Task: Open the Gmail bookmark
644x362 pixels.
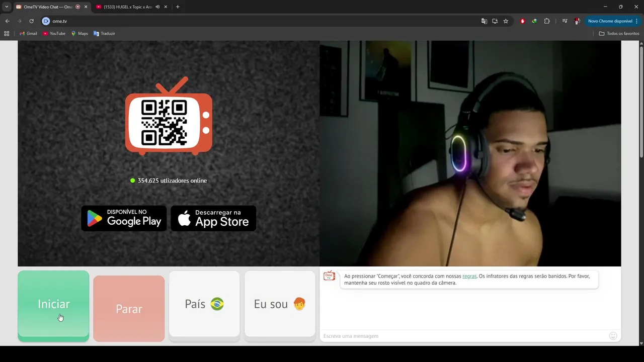Action: tap(28, 34)
